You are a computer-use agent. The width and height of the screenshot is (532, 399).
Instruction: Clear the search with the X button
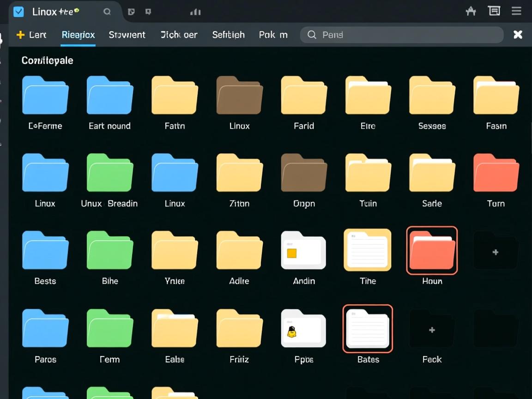point(518,34)
